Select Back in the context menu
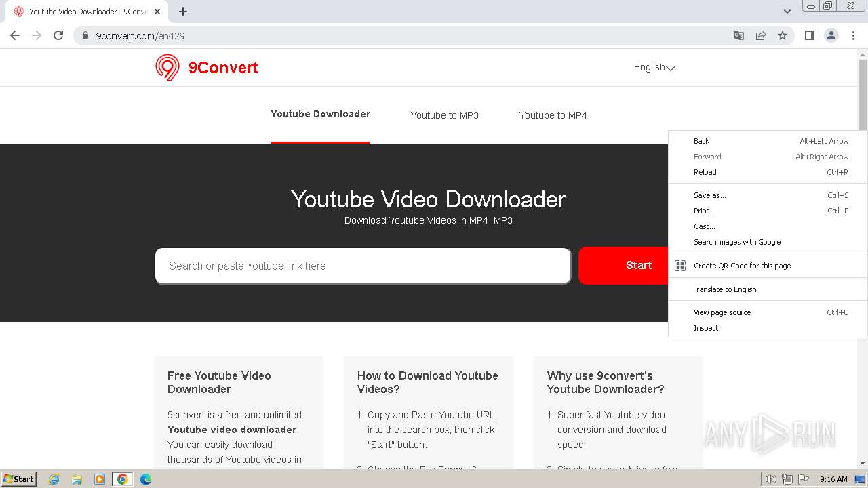This screenshot has width=868, height=488. [768, 141]
